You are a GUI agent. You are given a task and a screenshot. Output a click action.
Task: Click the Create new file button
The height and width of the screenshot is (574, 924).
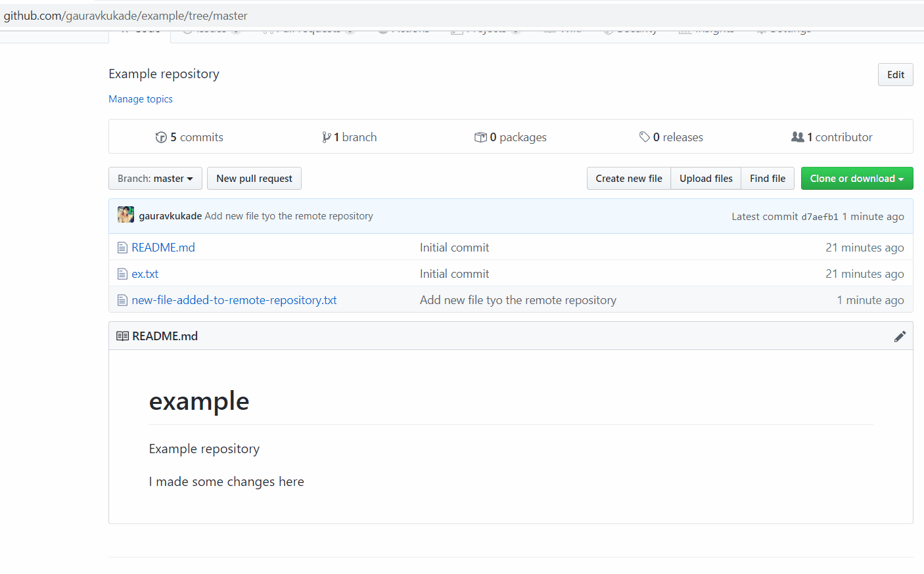point(628,179)
